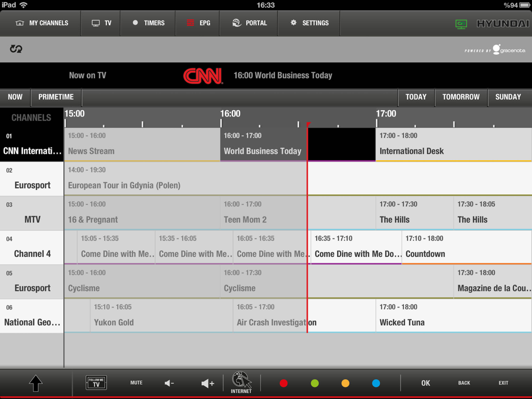Screen dimensions: 532x399
Task: Open the Countdown programme
Action: [x=467, y=247]
